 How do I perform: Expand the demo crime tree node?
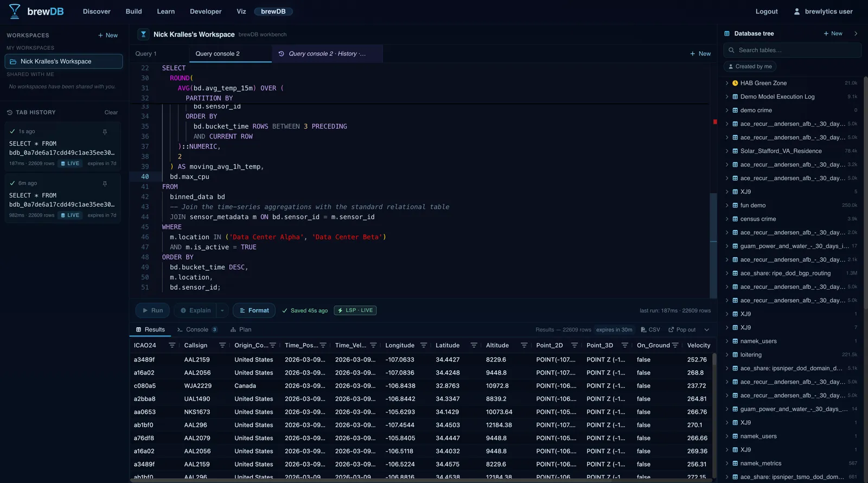pyautogui.click(x=727, y=110)
